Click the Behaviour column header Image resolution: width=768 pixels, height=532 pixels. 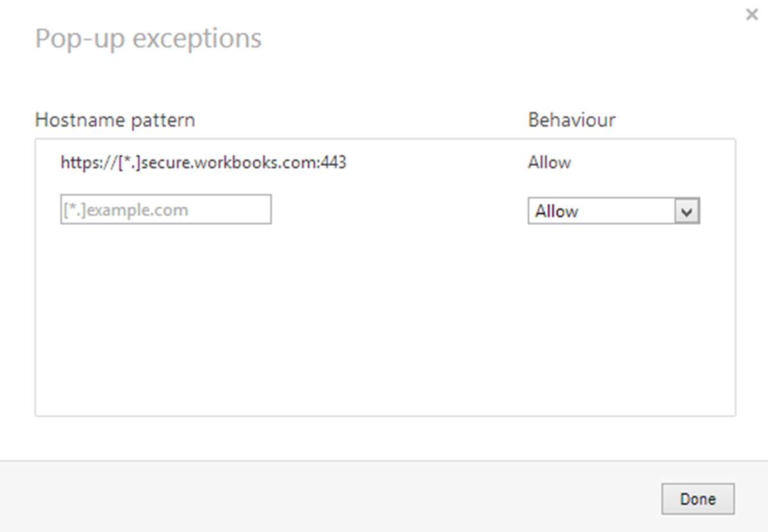(x=572, y=120)
